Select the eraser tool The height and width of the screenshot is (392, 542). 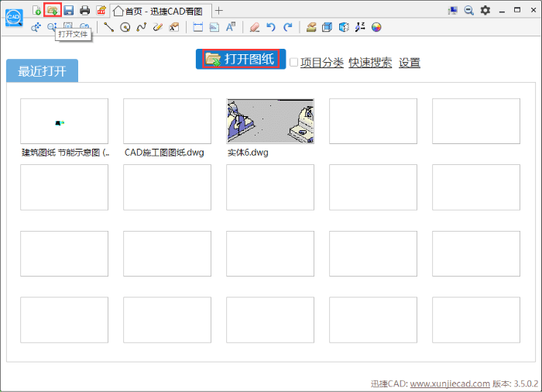click(x=255, y=27)
